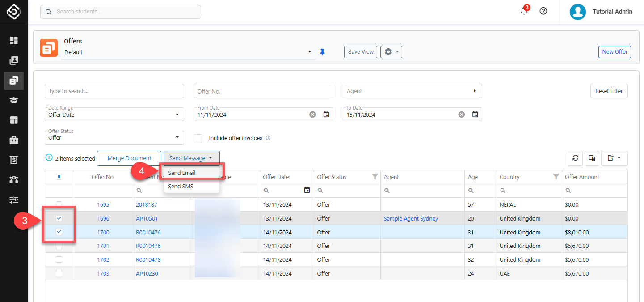The height and width of the screenshot is (302, 644).
Task: Click the blue pin icon beside Default view
Action: tap(322, 52)
